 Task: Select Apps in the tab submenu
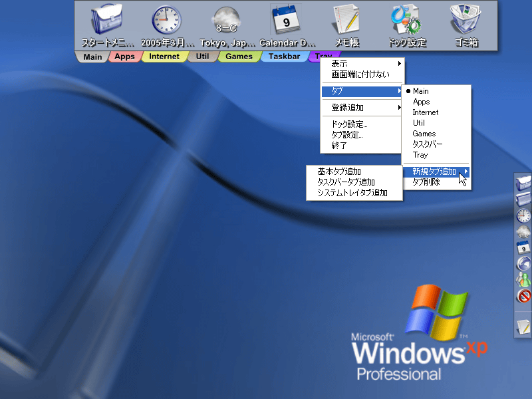click(436, 102)
